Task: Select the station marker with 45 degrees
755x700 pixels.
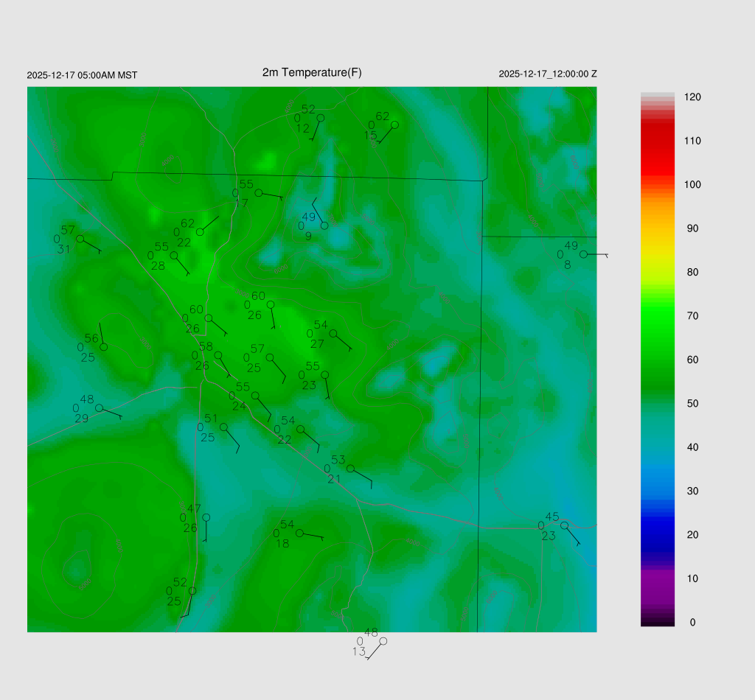Action: [x=564, y=525]
